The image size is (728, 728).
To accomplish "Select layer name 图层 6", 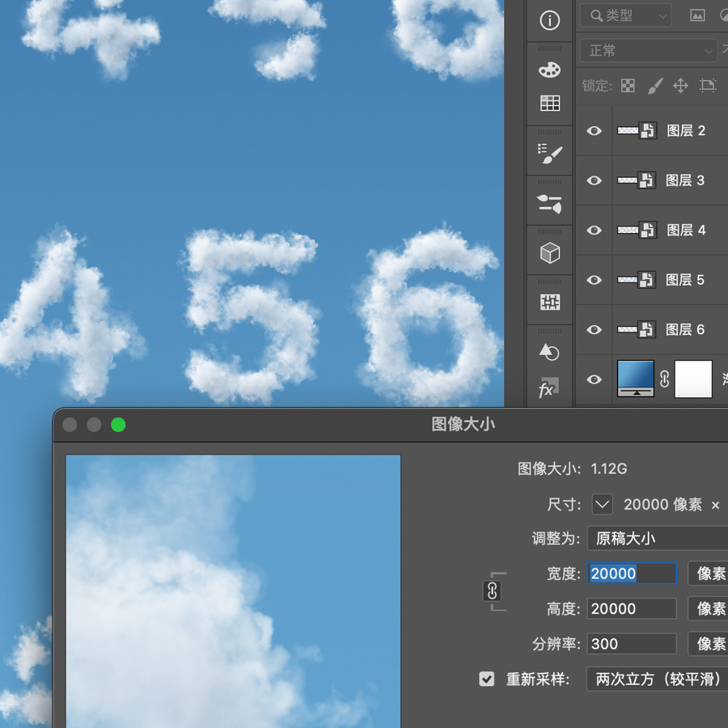I will click(x=685, y=329).
